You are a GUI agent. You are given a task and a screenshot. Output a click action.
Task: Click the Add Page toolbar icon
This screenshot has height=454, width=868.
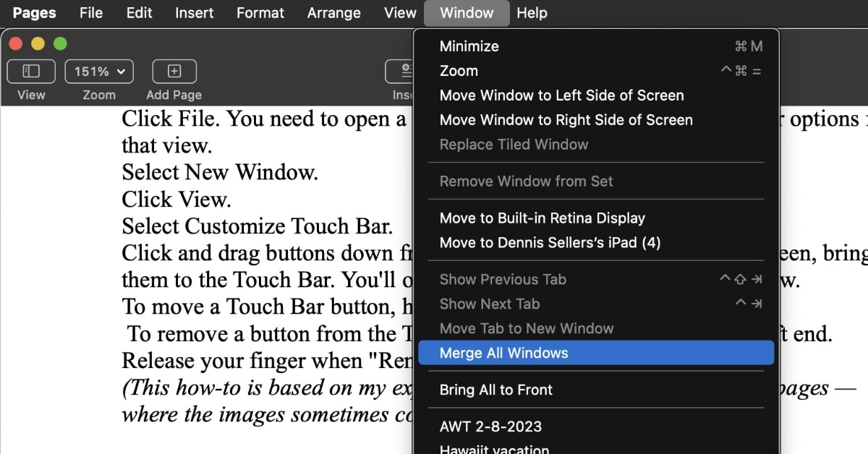coord(174,72)
